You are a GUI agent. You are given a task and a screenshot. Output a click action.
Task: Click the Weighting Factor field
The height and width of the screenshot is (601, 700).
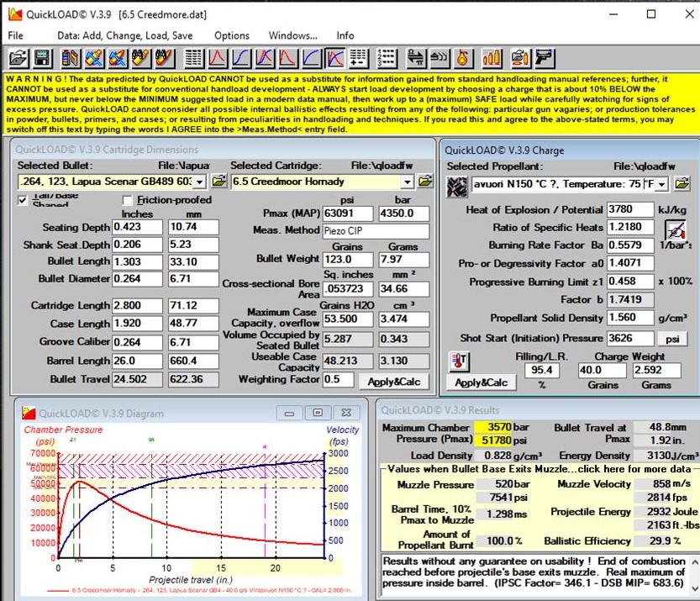[338, 380]
